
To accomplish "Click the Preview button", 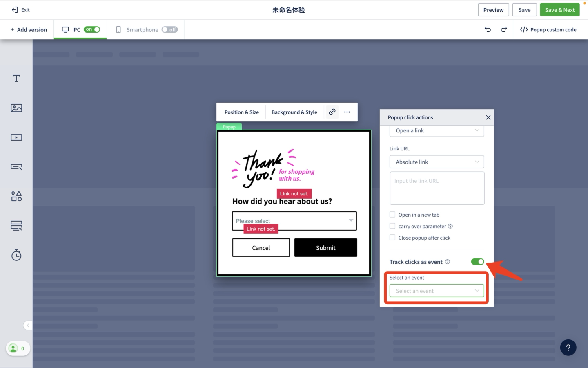I will 493,10.
